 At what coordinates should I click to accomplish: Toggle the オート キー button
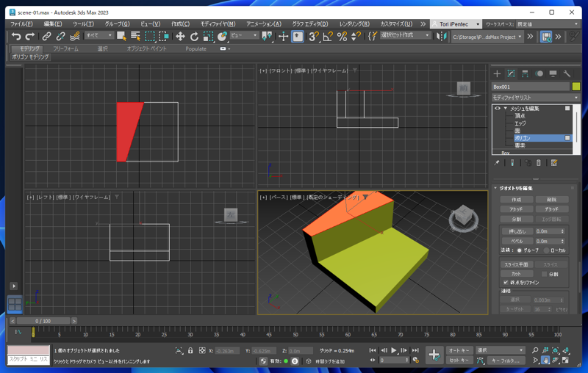tap(459, 350)
